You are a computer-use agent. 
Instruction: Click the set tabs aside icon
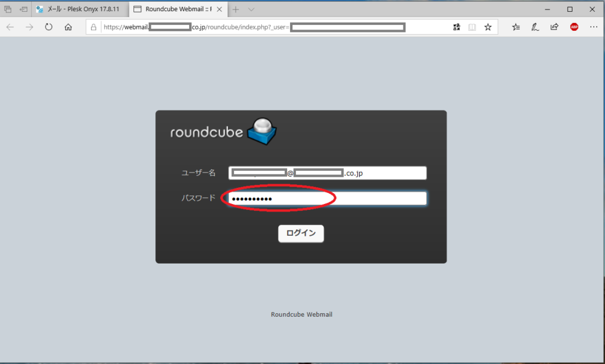(8, 9)
